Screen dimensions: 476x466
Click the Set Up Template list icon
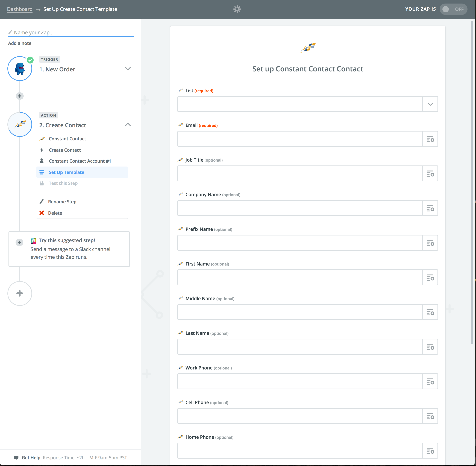point(42,172)
